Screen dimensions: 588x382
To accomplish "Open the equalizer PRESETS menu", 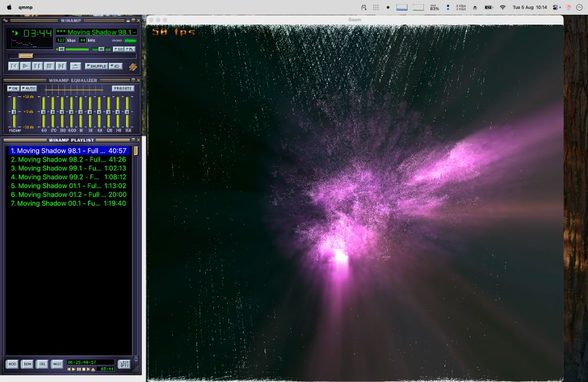I will point(123,88).
